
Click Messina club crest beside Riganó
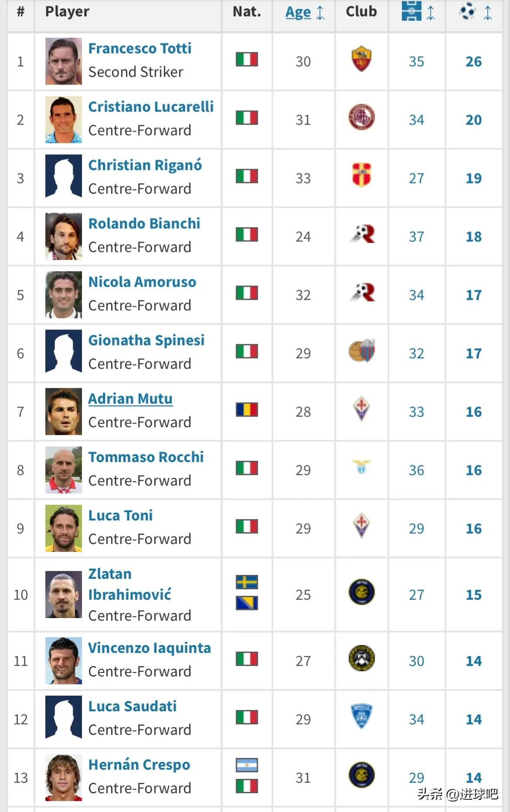(x=361, y=175)
